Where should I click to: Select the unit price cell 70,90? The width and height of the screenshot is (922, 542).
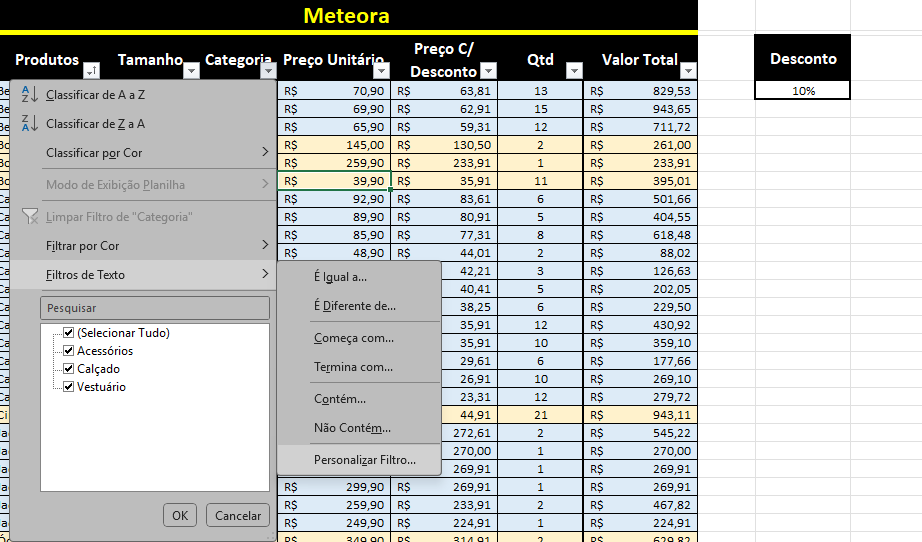coord(334,91)
